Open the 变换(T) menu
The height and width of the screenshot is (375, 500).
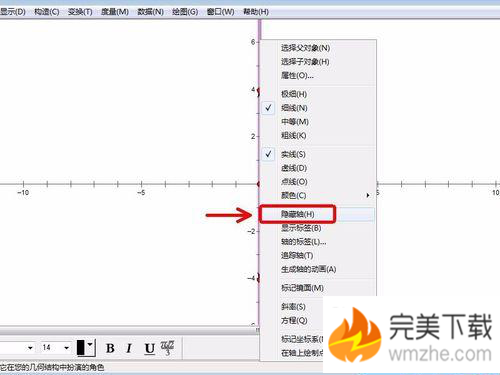coord(80,12)
